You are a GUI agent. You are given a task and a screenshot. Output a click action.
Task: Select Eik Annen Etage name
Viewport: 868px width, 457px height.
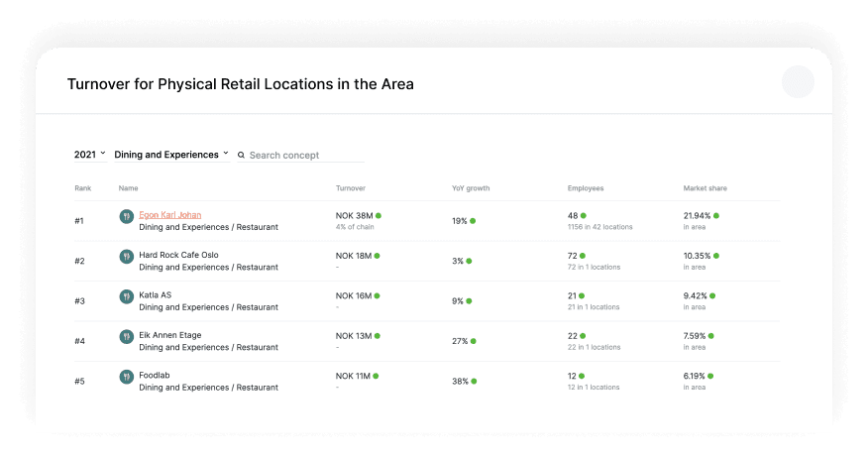[x=170, y=335]
